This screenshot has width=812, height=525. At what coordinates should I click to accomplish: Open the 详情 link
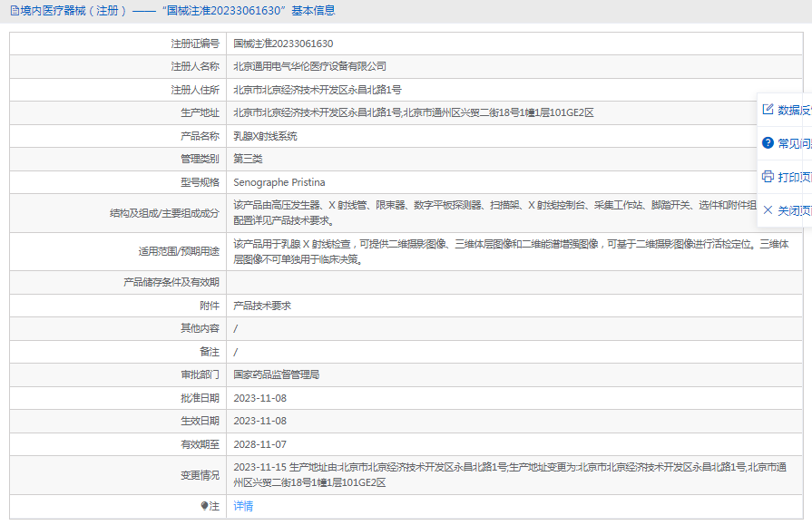pos(243,506)
